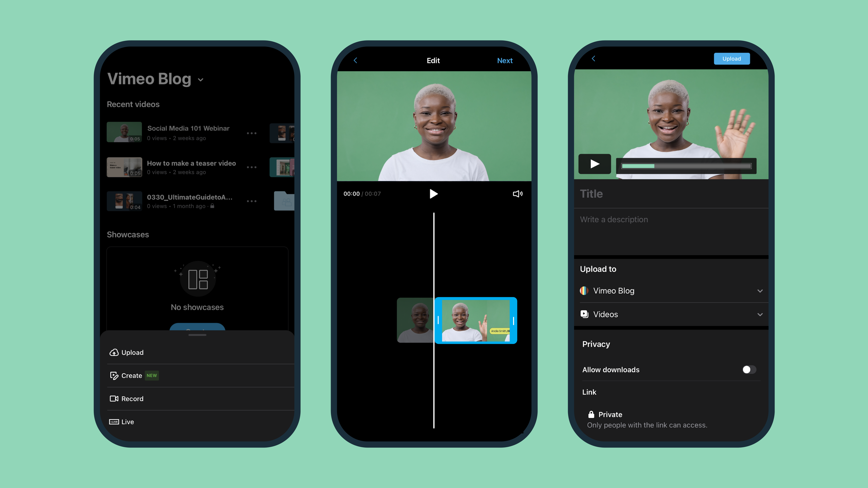Click the folder thumbnail beside 0330_UltimateGuidetoA
This screenshot has height=488, width=868.
pyautogui.click(x=284, y=201)
